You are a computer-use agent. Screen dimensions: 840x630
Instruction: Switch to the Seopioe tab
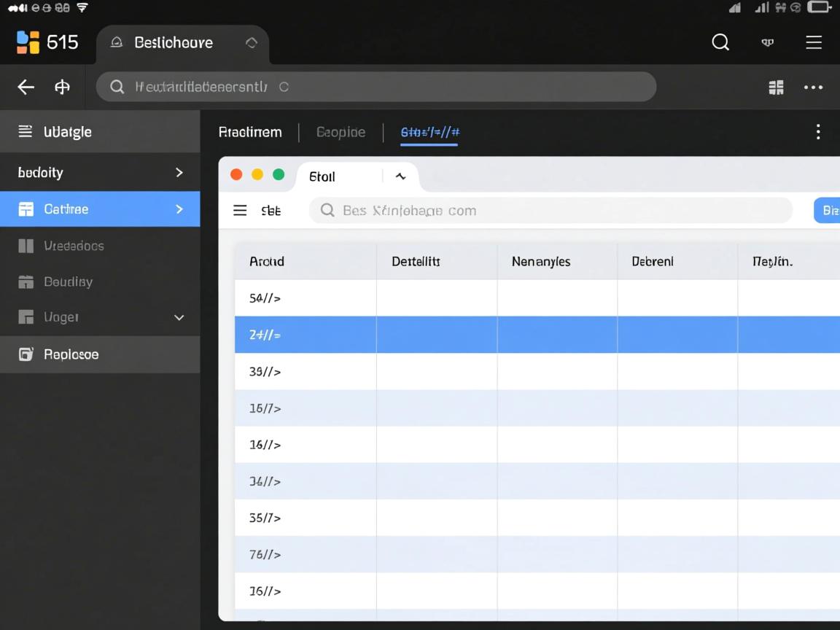click(341, 132)
